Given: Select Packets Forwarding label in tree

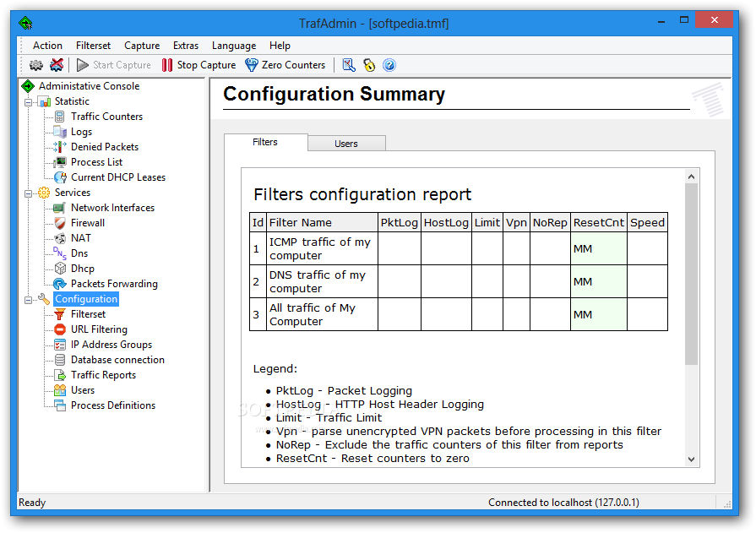Looking at the screenshot, I should pyautogui.click(x=114, y=284).
